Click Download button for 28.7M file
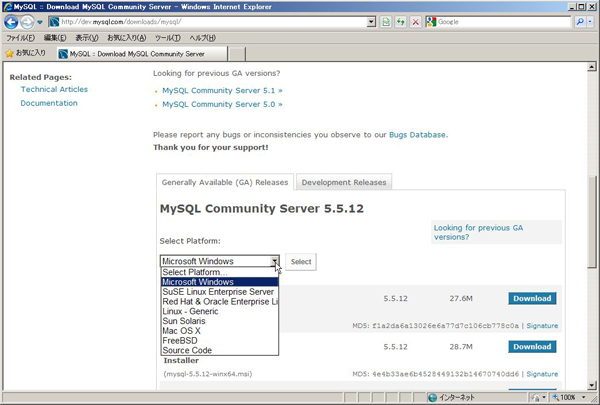The height and width of the screenshot is (405, 600). (x=532, y=347)
